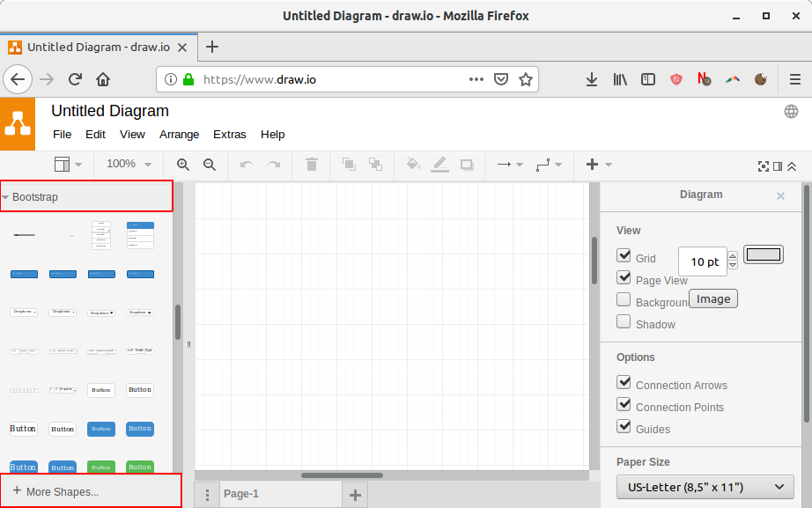Image resolution: width=812 pixels, height=508 pixels.
Task: Open the Extras menu
Action: click(x=229, y=135)
